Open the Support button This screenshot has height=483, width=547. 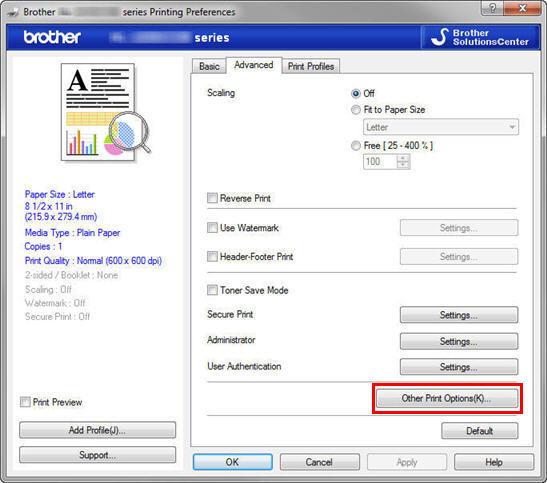[x=97, y=455]
